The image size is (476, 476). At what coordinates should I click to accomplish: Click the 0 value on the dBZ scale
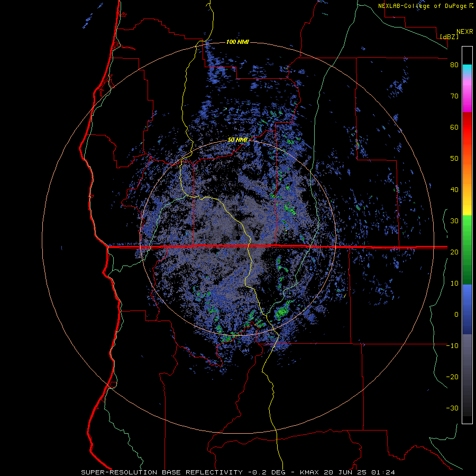pyautogui.click(x=456, y=315)
